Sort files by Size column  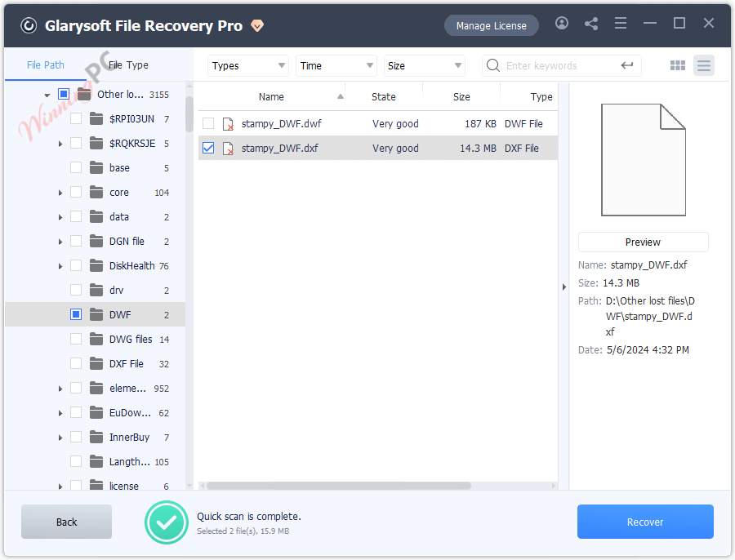click(x=461, y=97)
